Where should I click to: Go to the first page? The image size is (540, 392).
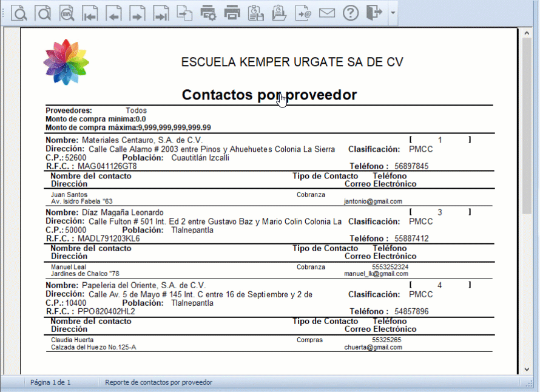click(90, 13)
